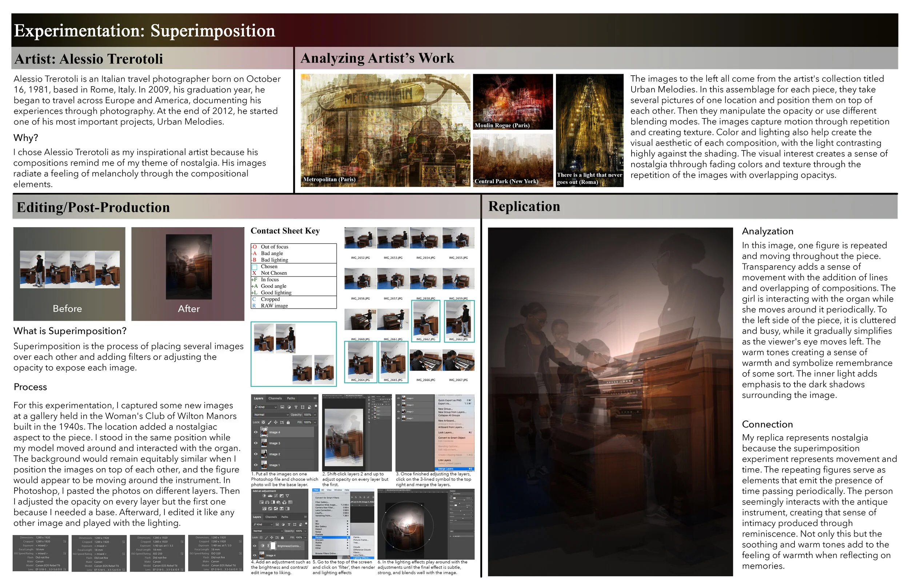Add a Brightness/Contrast adjustment via the sun icon

[x=264, y=496]
